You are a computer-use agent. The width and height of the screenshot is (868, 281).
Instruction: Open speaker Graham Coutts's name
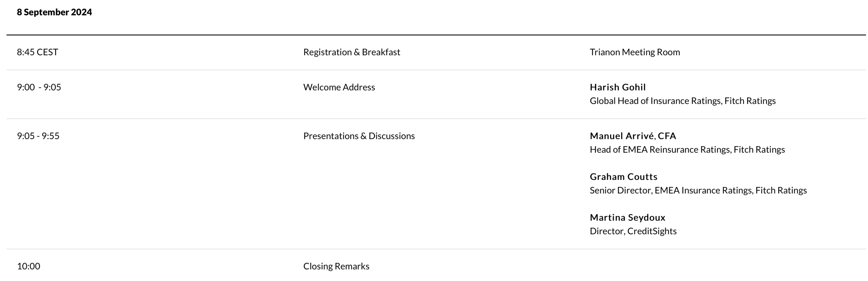click(x=623, y=177)
